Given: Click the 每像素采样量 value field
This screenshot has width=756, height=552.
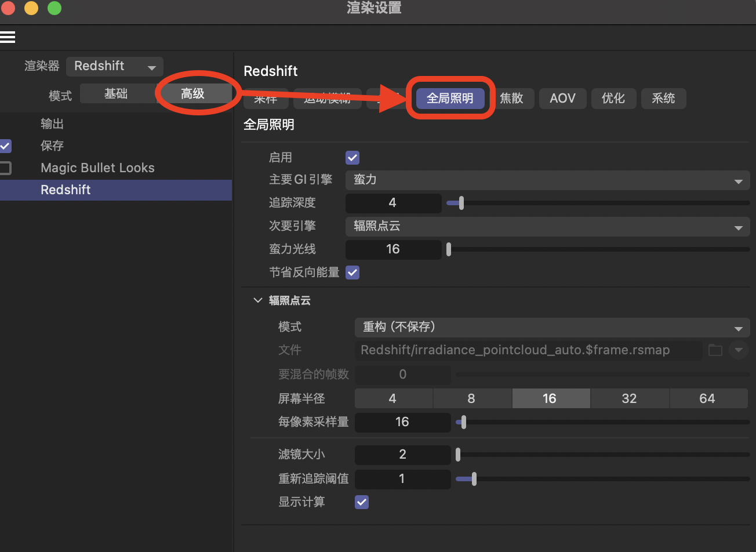Looking at the screenshot, I should [x=402, y=422].
